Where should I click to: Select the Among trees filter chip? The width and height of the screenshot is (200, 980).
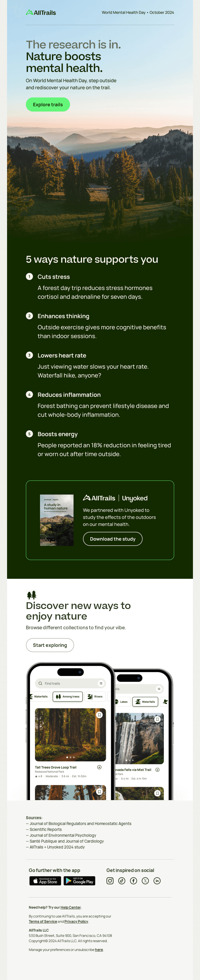pos(67,696)
